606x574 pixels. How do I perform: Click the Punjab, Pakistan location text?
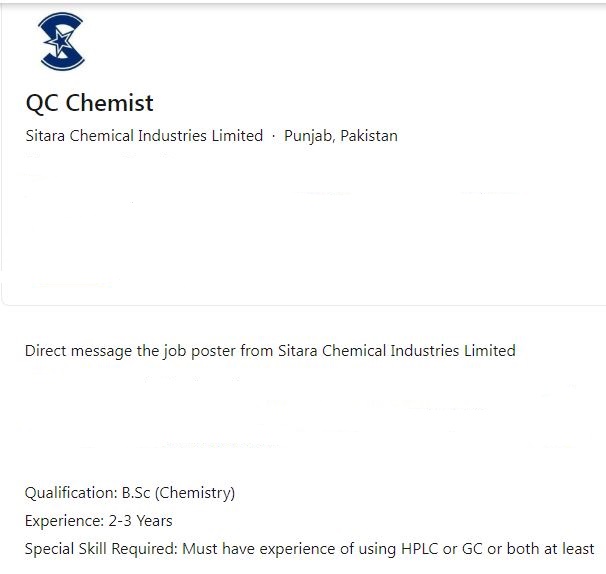pyautogui.click(x=340, y=136)
